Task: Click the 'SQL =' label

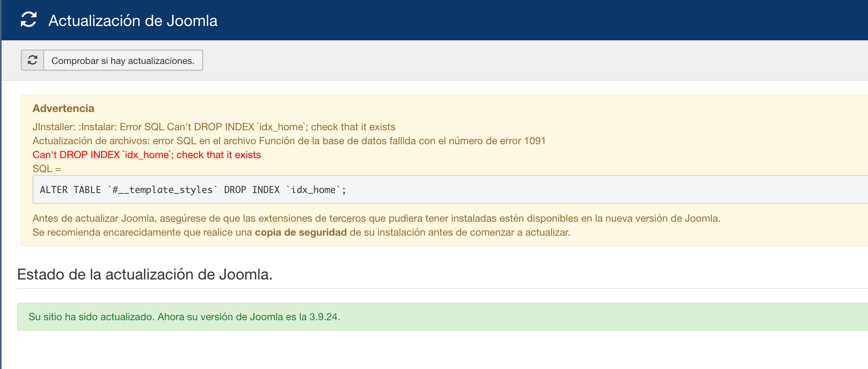Action: [47, 169]
